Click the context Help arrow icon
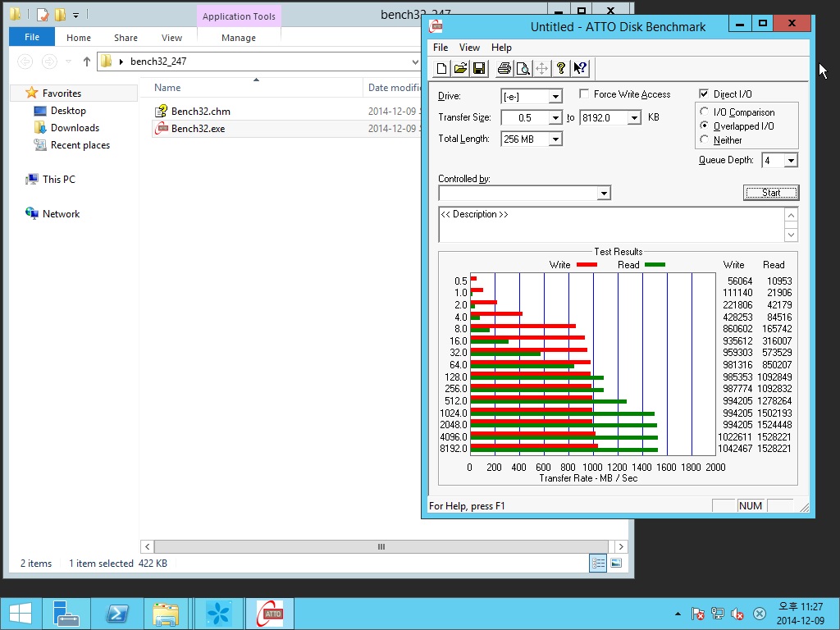The width and height of the screenshot is (840, 630). click(580, 69)
